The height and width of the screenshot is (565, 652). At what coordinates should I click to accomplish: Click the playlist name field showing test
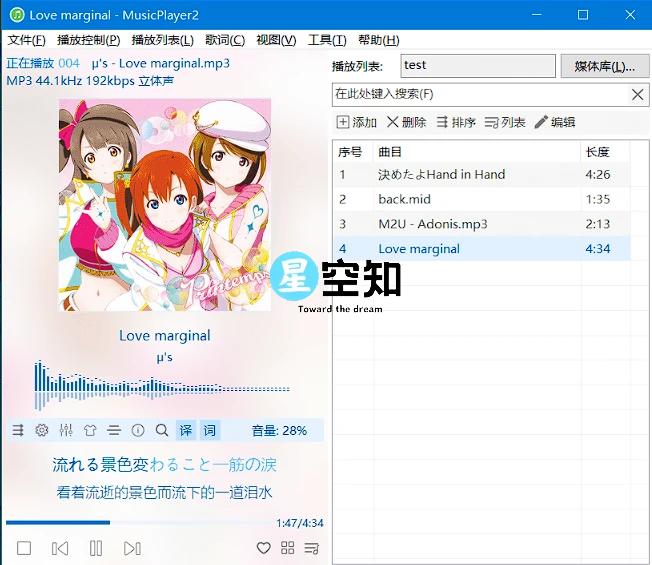(x=478, y=66)
